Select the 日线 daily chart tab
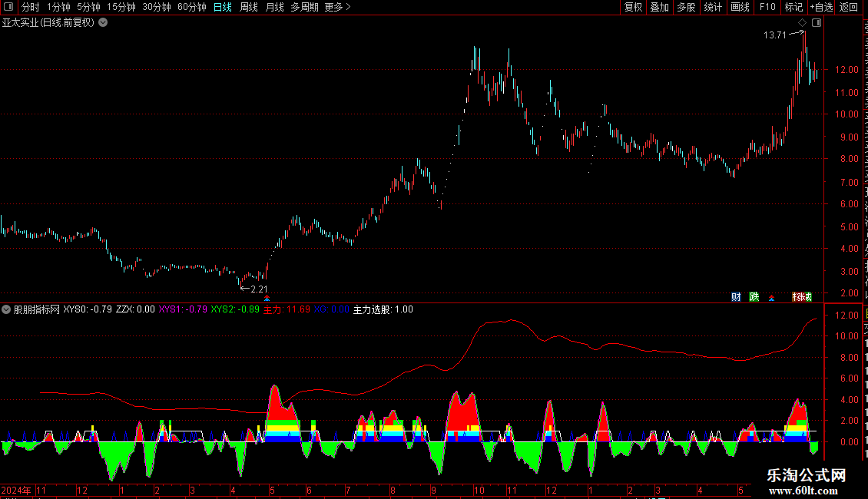 [223, 7]
